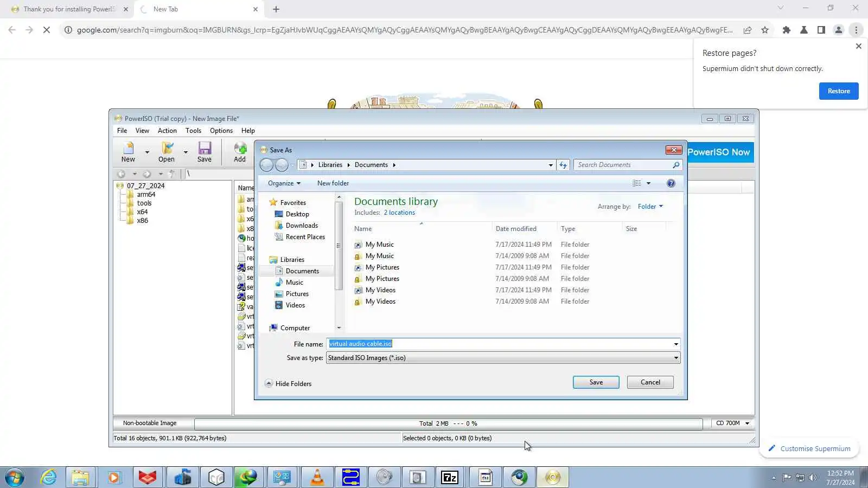Select Downloads in the navigation pane

(302, 226)
